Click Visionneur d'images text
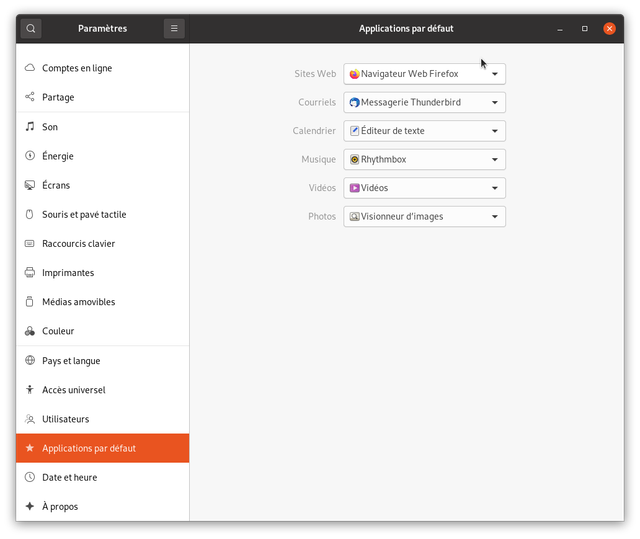 pyautogui.click(x=402, y=217)
